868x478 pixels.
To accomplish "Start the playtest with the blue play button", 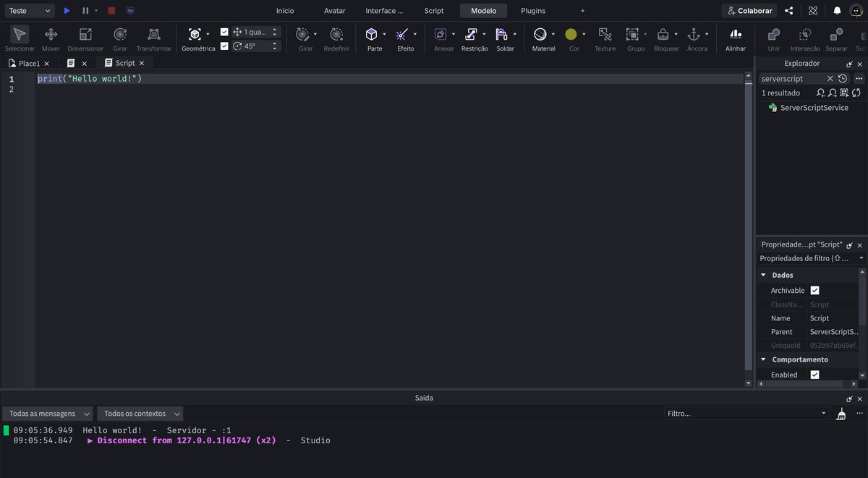I will 67,11.
